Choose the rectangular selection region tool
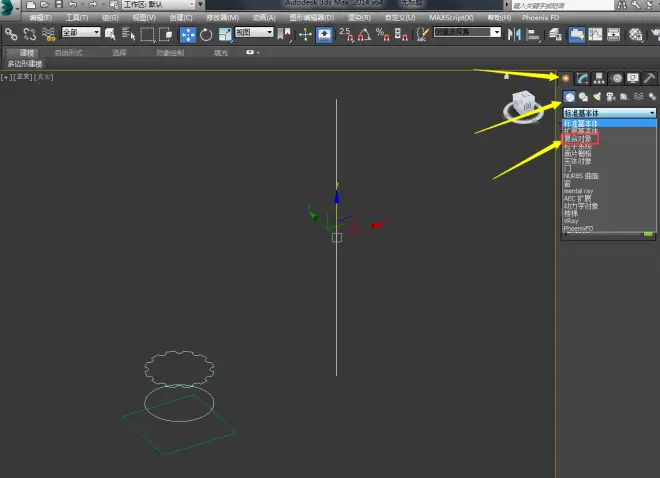This screenshot has height=478, width=660. point(147,34)
